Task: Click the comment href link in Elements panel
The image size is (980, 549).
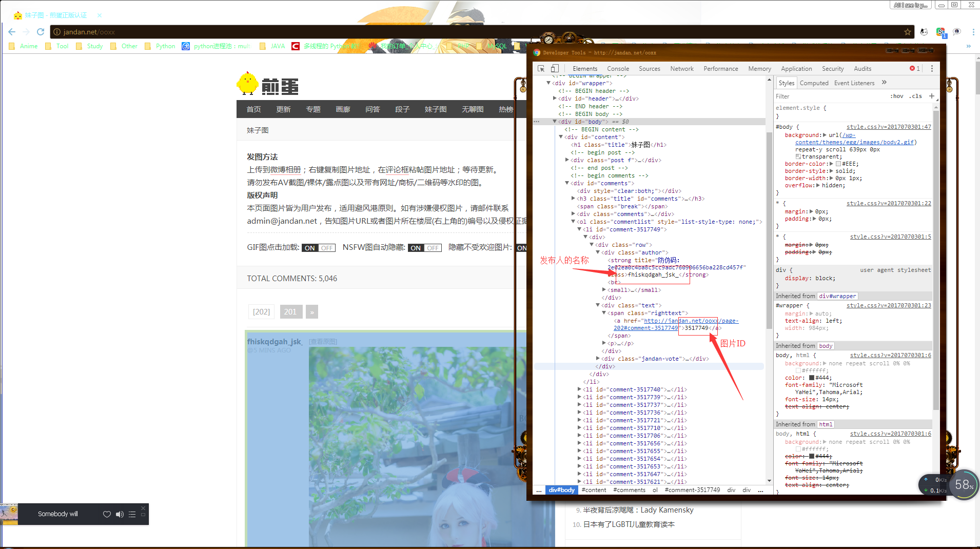Action: point(676,324)
